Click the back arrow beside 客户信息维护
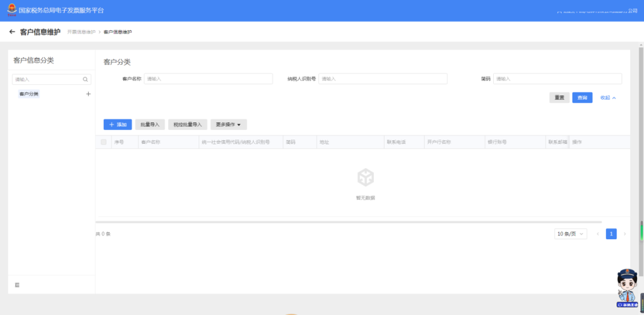644x315 pixels. click(x=12, y=32)
